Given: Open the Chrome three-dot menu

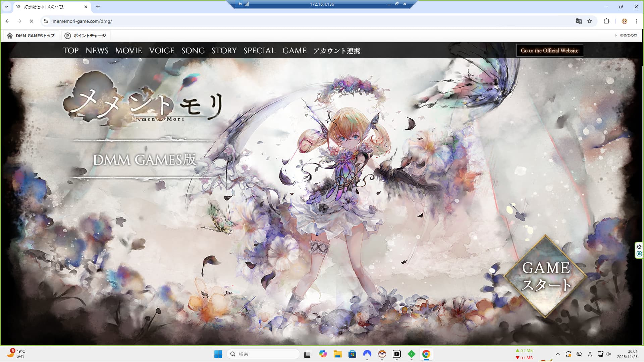Looking at the screenshot, I should tap(636, 21).
